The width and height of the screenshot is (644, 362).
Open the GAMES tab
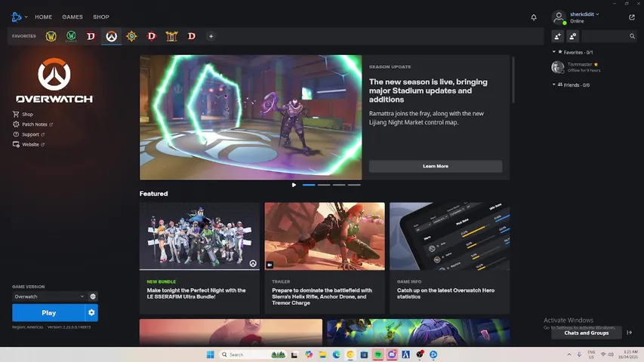click(x=72, y=17)
